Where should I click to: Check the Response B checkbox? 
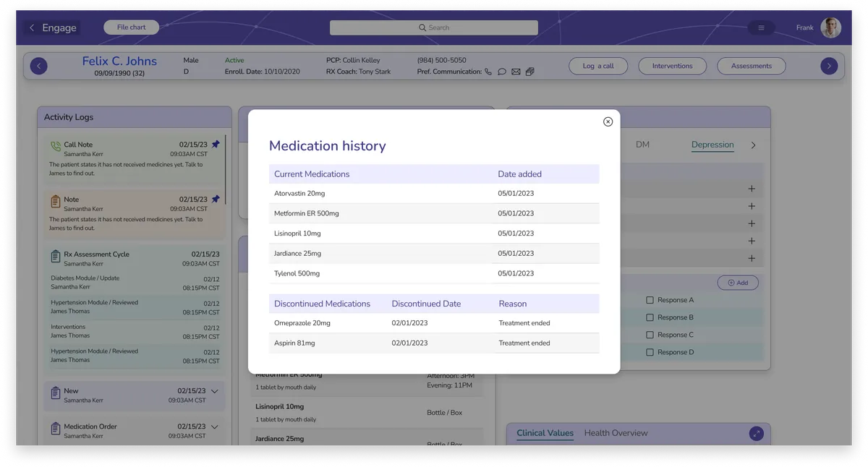tap(650, 317)
